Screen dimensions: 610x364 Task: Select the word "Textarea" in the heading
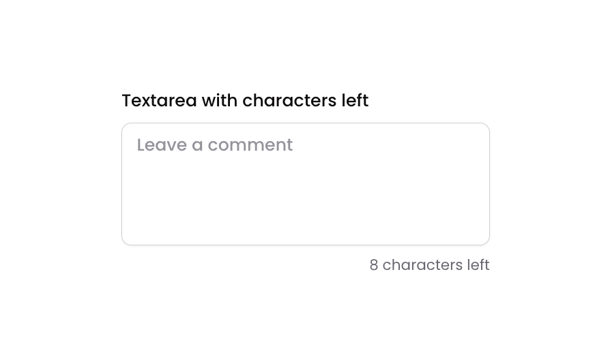click(x=159, y=101)
